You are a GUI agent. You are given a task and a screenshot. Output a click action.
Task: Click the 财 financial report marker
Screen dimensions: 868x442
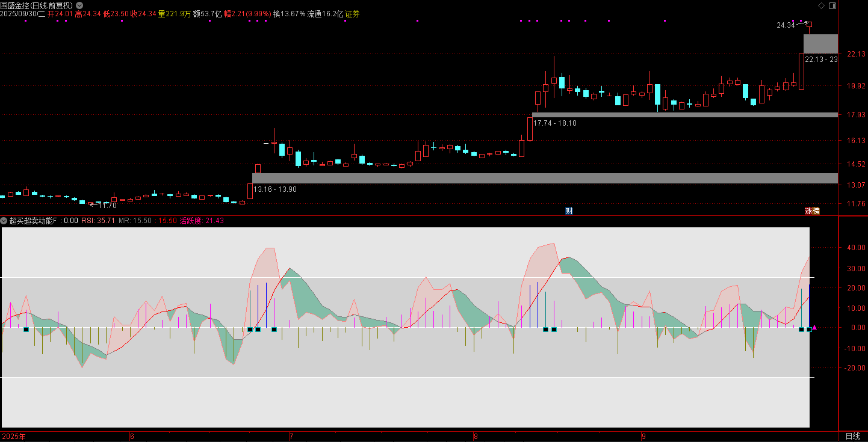(x=569, y=210)
